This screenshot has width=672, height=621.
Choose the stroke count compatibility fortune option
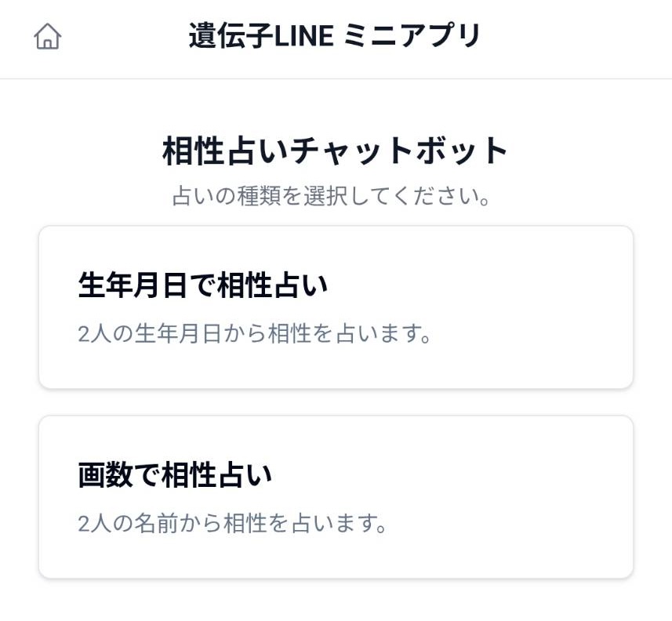click(336, 497)
